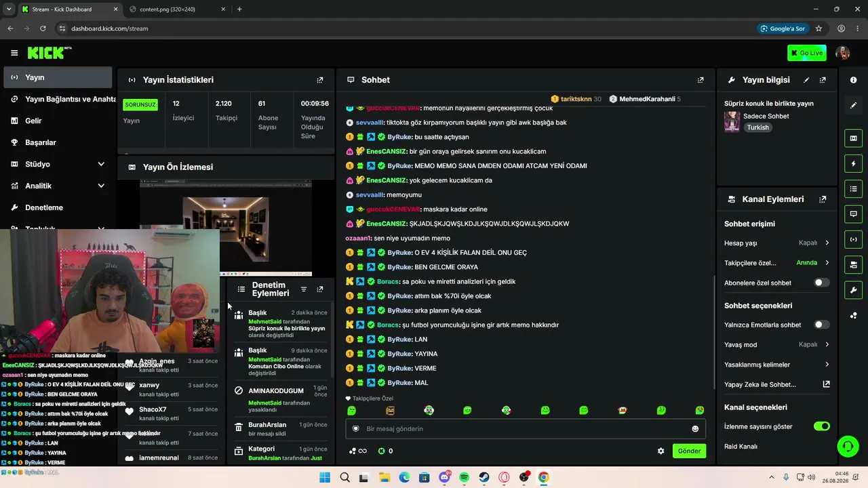Click the list icon in right rail
Image resolution: width=868 pixels, height=488 pixels.
point(853,188)
